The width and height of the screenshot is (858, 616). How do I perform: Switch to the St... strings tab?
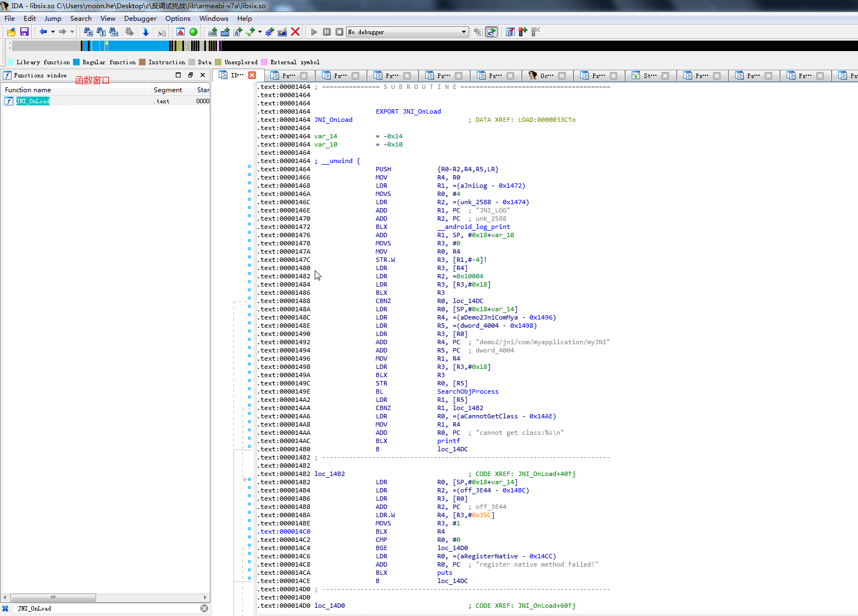point(650,76)
